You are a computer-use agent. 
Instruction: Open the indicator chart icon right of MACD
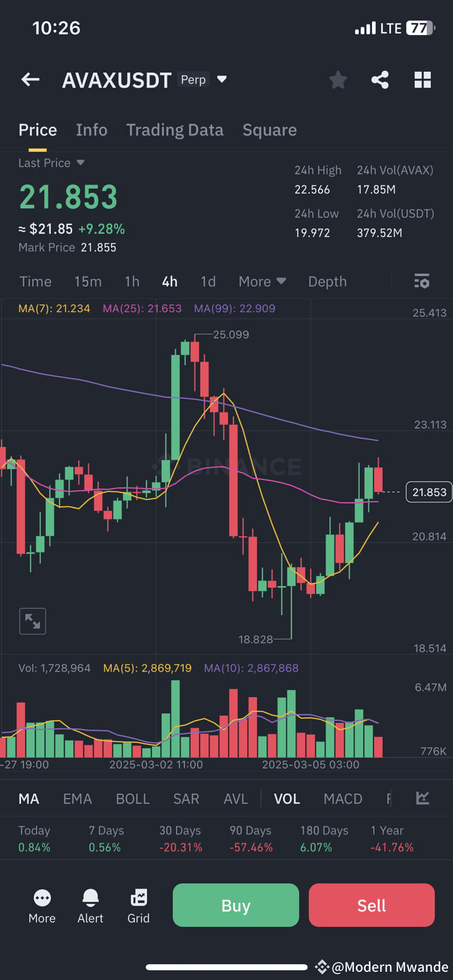pyautogui.click(x=422, y=798)
